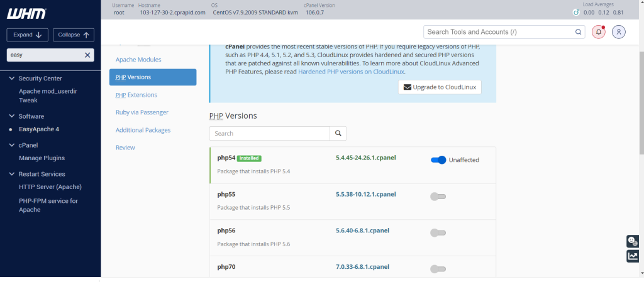Open the statistics chart icon

click(x=633, y=256)
